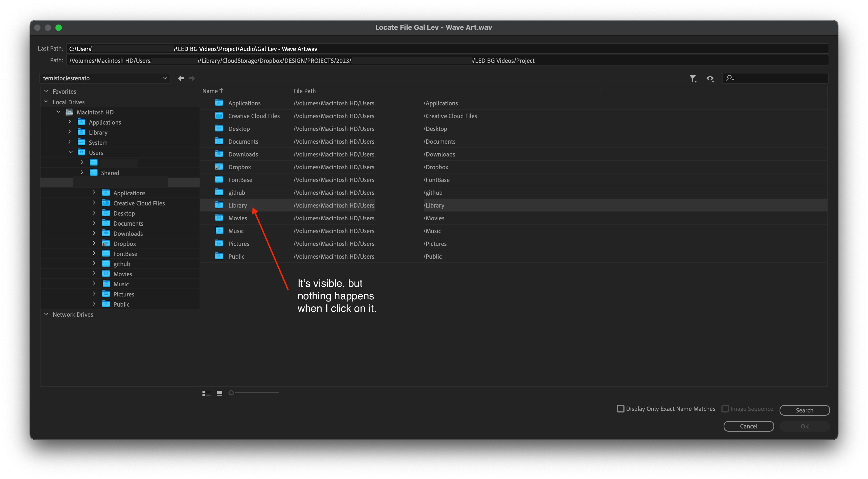Switch to list view icon
This screenshot has width=868, height=479.
click(206, 393)
